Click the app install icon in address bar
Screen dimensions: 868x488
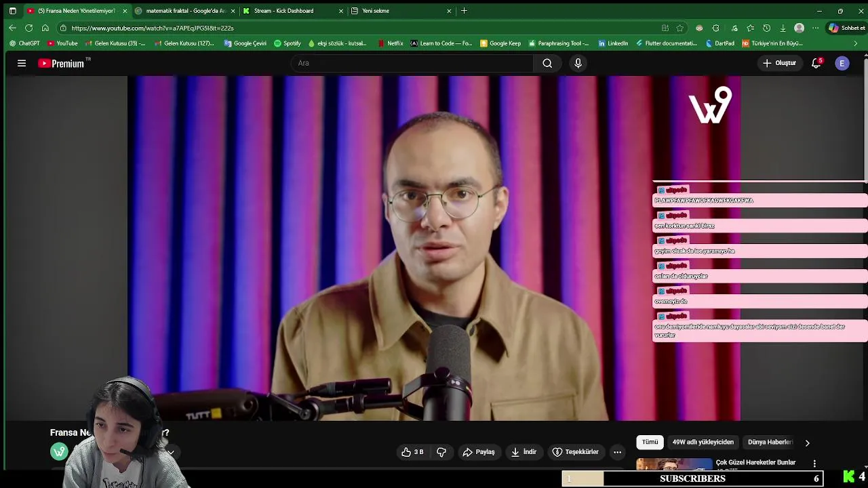click(x=665, y=28)
